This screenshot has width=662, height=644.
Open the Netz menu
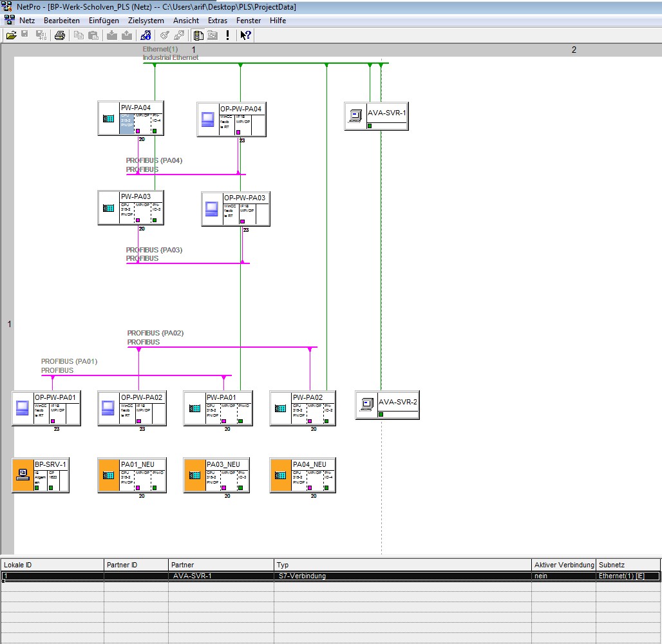27,20
